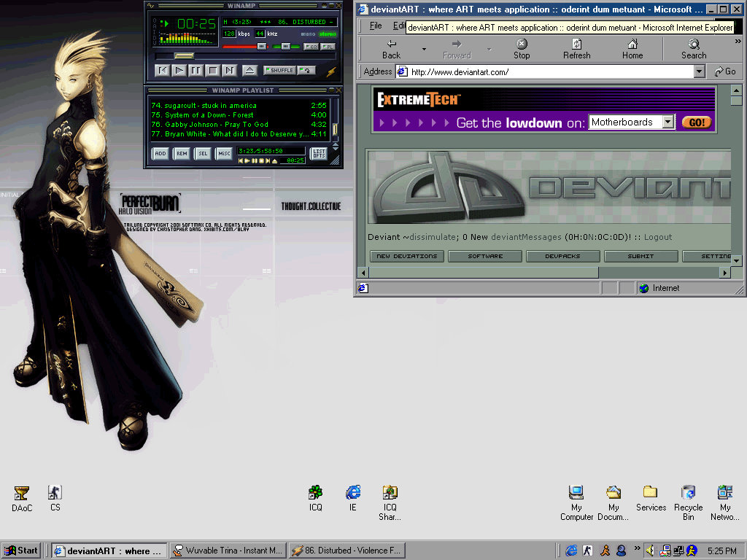Click the IE address URL field
The width and height of the screenshot is (747, 560).
pyautogui.click(x=544, y=72)
